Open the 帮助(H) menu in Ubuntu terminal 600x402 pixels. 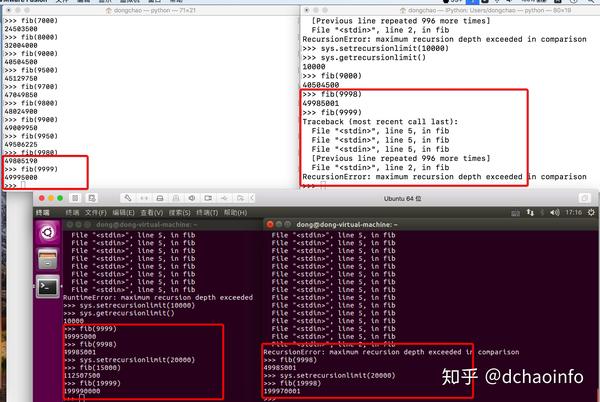[x=235, y=213]
